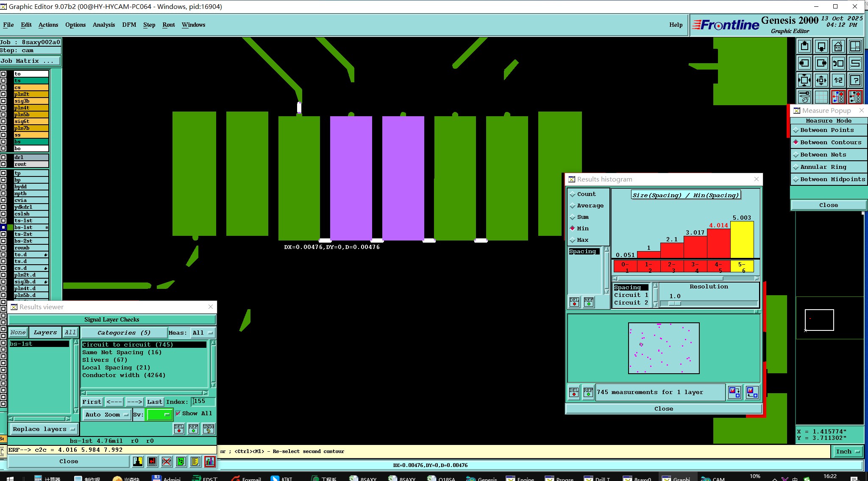Open the Analysis menu
The image size is (868, 481).
click(104, 25)
